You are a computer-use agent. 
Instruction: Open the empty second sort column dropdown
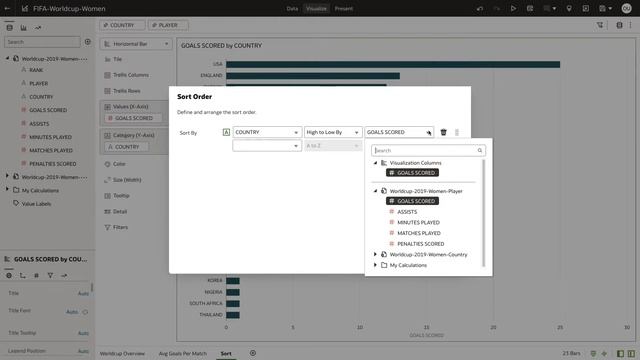click(x=267, y=146)
